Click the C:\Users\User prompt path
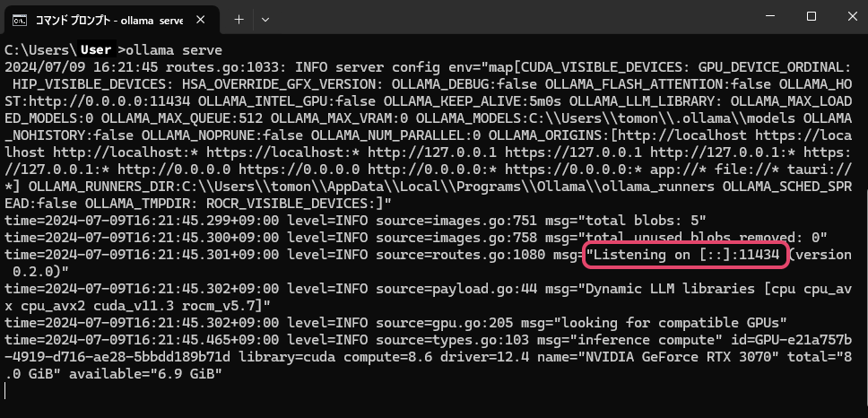This screenshot has width=868, height=418. pos(58,50)
